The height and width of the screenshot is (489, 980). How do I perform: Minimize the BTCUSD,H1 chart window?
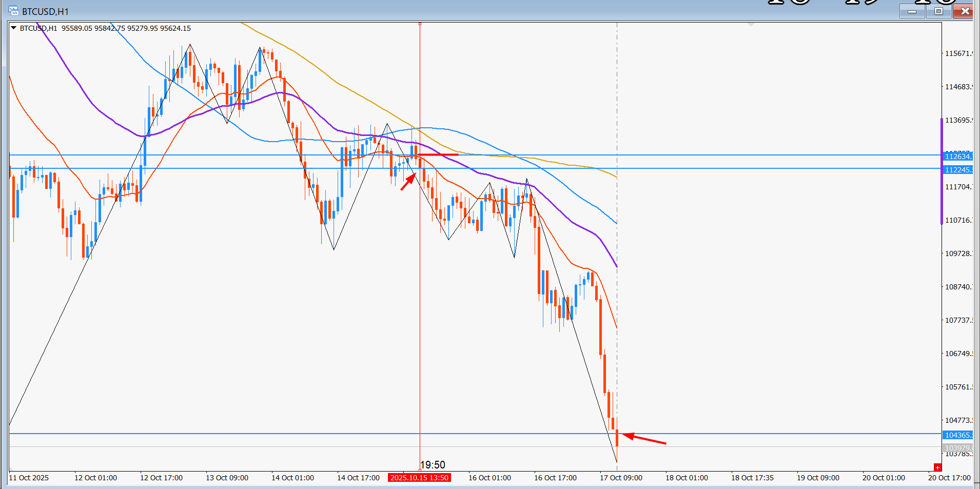point(912,11)
